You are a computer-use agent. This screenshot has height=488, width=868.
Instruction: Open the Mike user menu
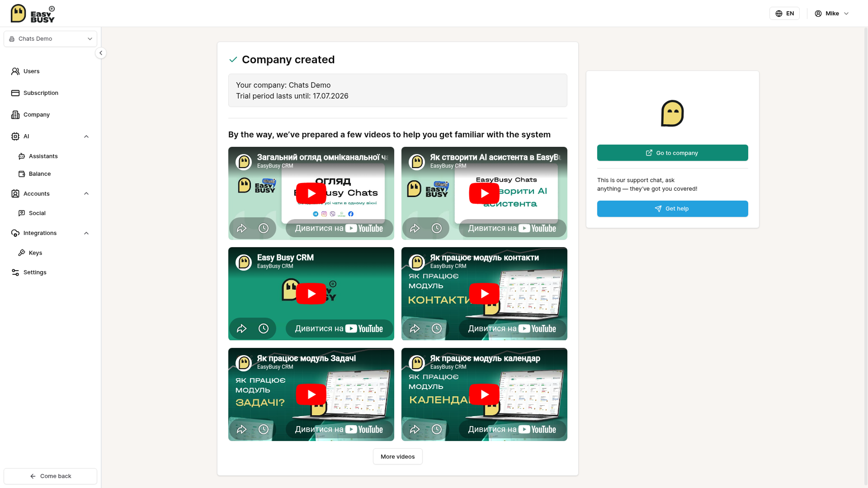tap(832, 14)
